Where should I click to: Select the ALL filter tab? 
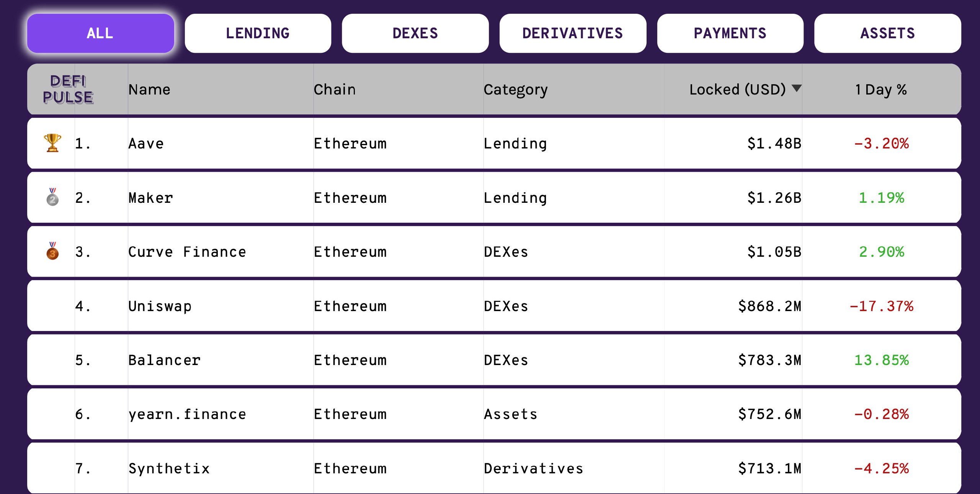tap(100, 33)
